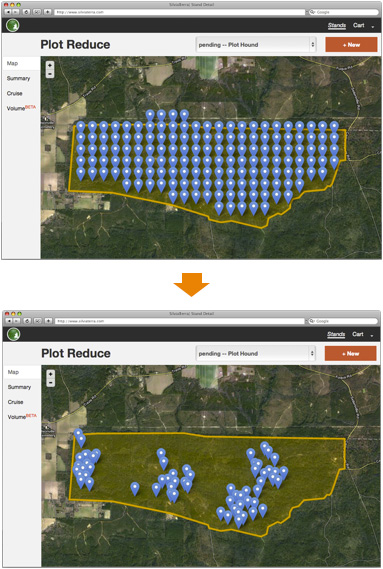
Task: Click + New in the clustered-pins window
Action: (350, 353)
